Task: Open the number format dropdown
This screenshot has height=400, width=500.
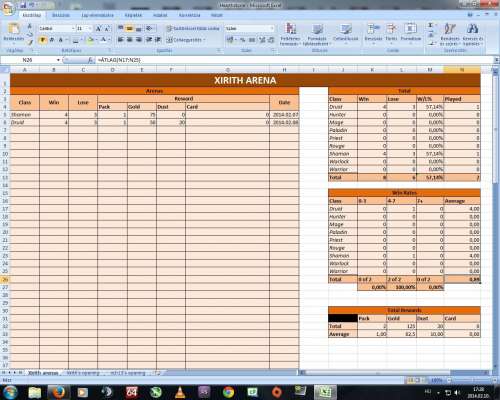Action: click(x=271, y=29)
